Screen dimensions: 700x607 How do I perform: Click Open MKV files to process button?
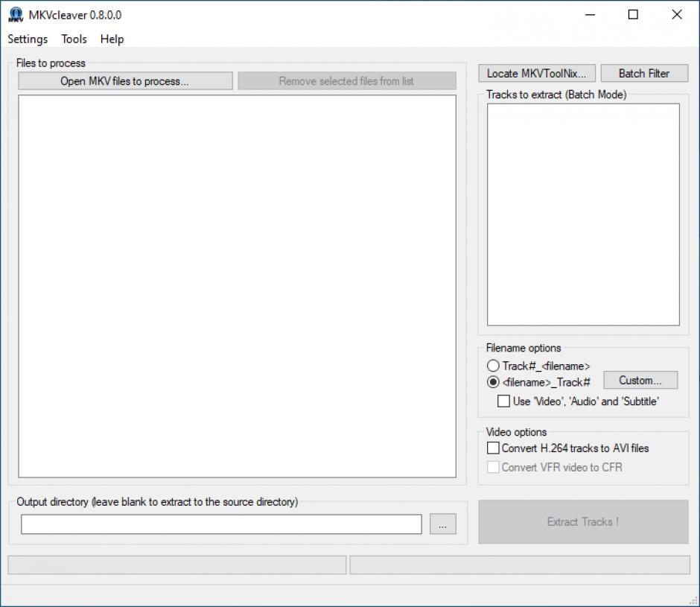pos(125,81)
